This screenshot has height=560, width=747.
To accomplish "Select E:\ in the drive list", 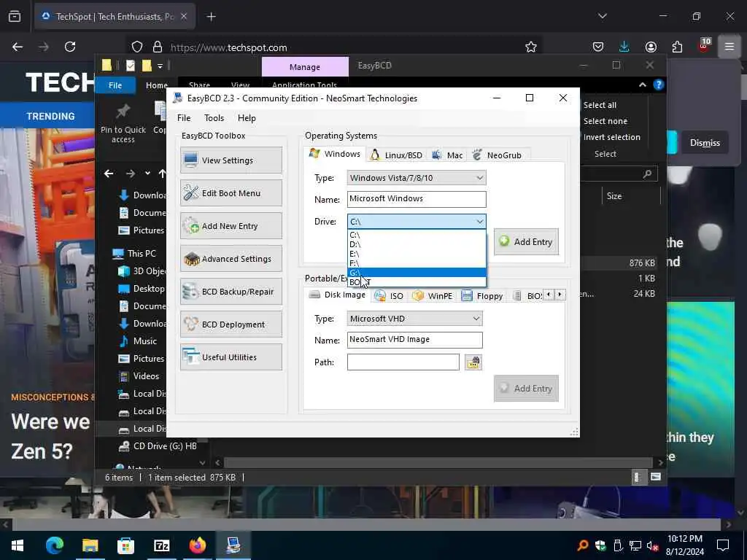I will [x=417, y=254].
